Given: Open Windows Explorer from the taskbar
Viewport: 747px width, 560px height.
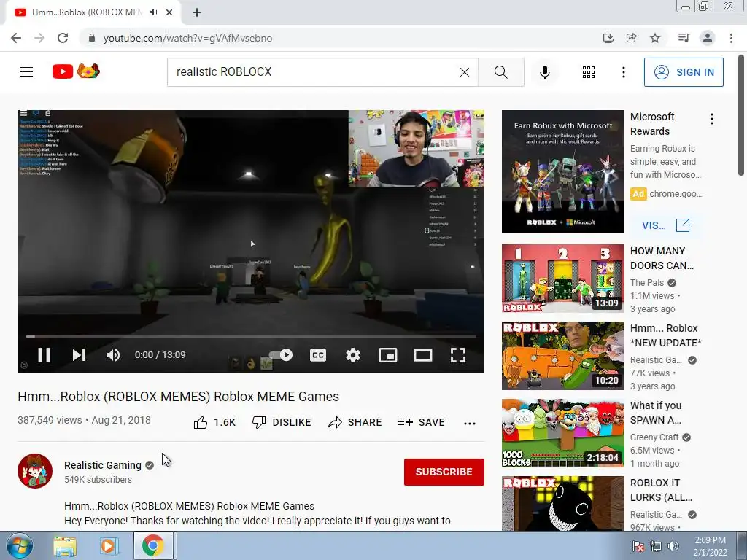Looking at the screenshot, I should pos(65,546).
